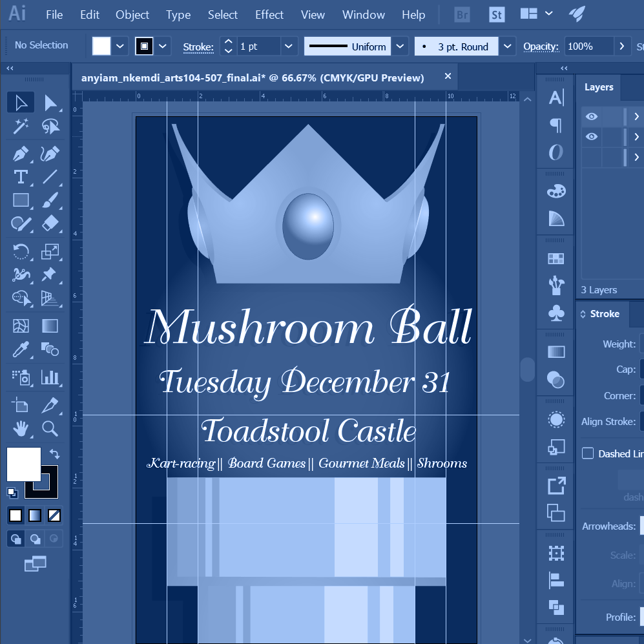Select the Scale tool
Viewport: 644px width, 644px height.
[50, 251]
